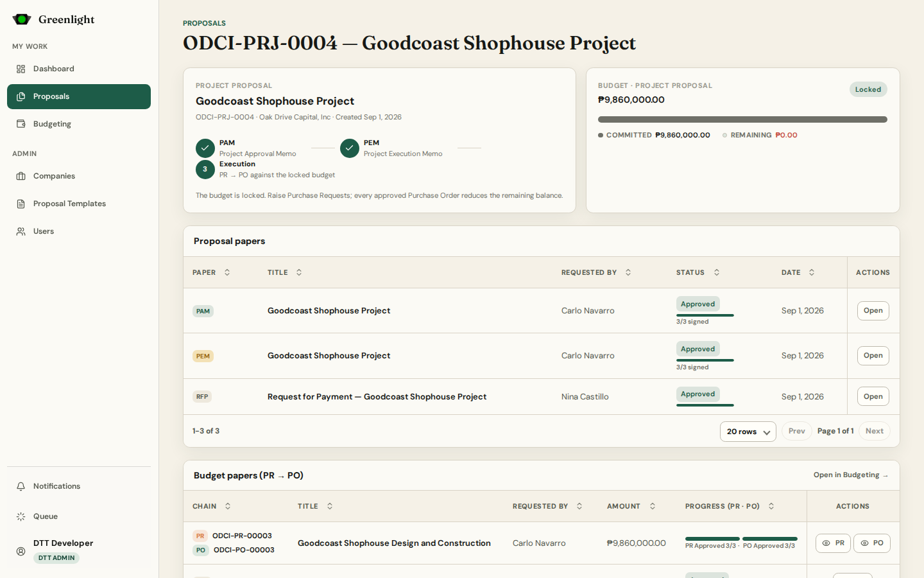Open the Dashboard icon in sidebar
The image size is (924, 578).
tap(21, 69)
